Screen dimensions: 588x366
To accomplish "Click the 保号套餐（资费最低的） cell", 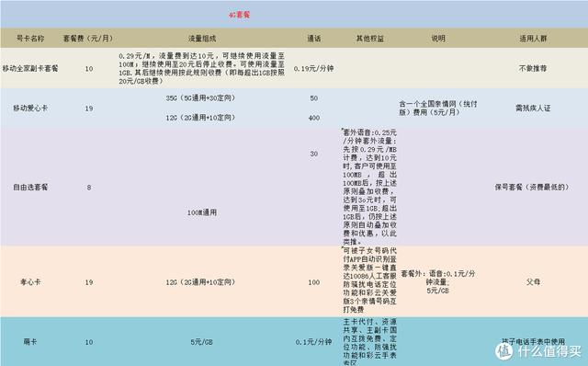I will [x=532, y=187].
